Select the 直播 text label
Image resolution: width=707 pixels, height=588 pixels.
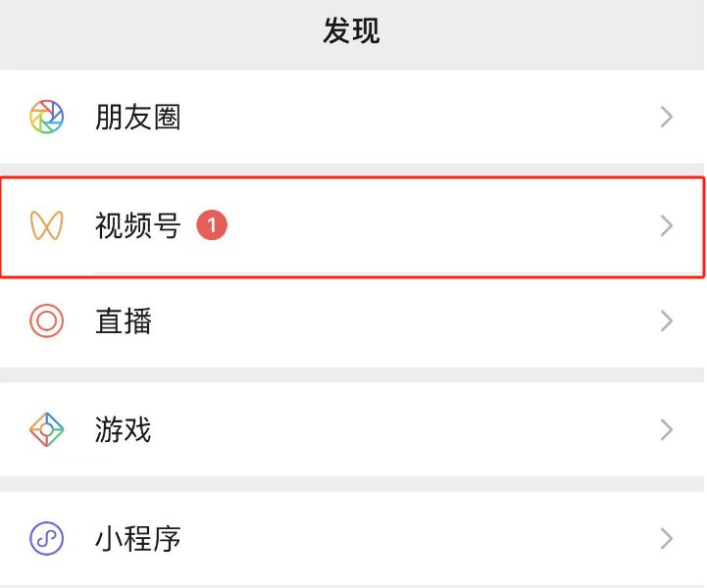[124, 320]
